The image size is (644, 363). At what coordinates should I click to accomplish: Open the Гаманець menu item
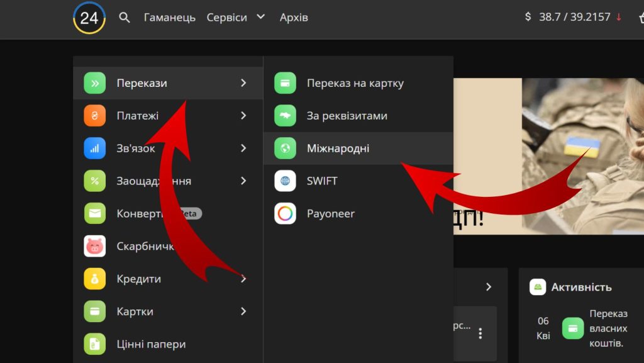169,18
